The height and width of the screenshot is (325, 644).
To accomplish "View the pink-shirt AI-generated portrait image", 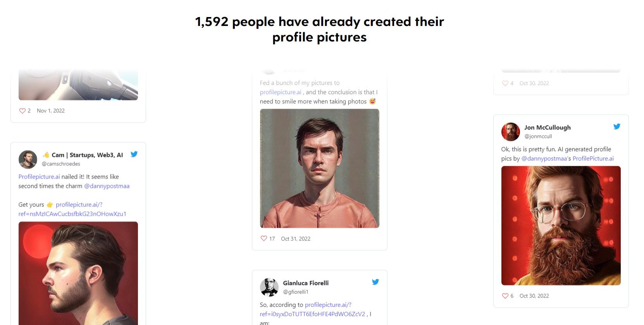I will coord(319,168).
